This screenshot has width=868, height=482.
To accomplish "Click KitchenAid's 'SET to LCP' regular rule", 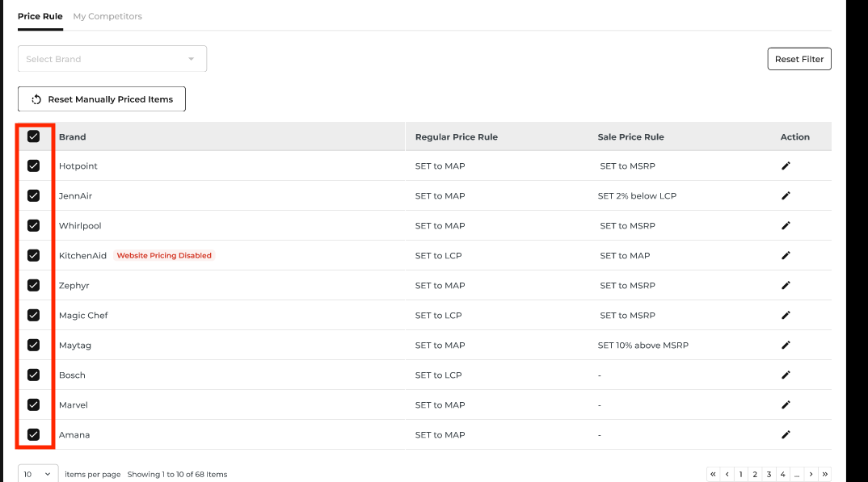I will (438, 255).
